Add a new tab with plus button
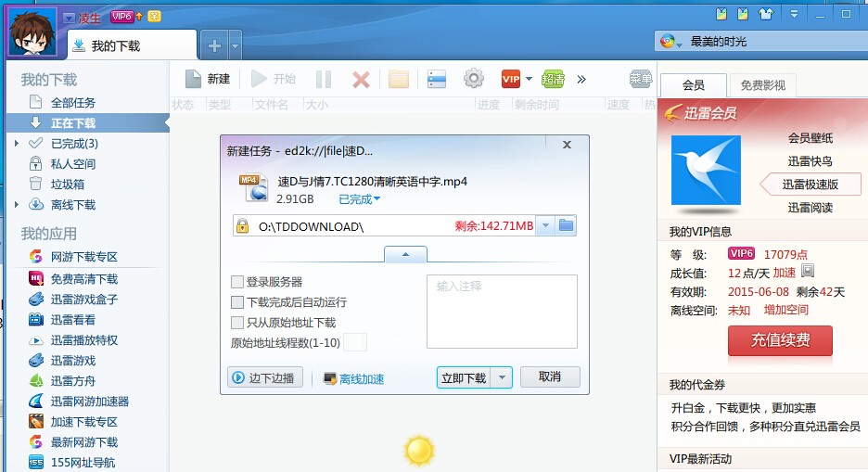 214,46
